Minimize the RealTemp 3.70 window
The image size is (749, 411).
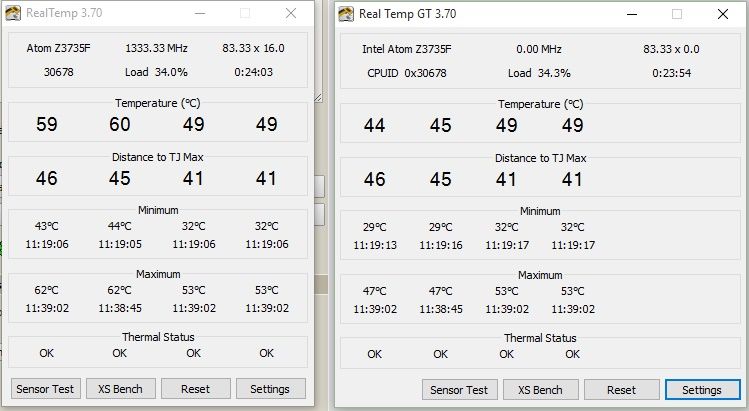coord(200,13)
